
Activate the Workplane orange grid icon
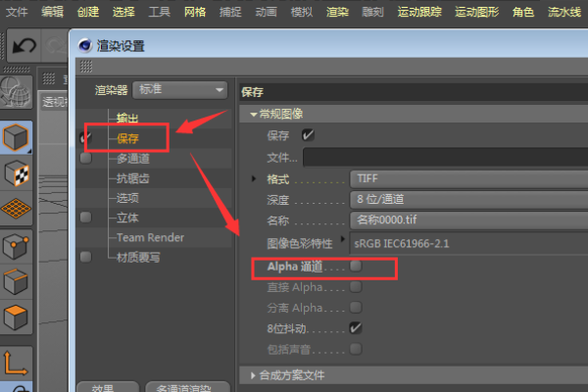point(16,208)
